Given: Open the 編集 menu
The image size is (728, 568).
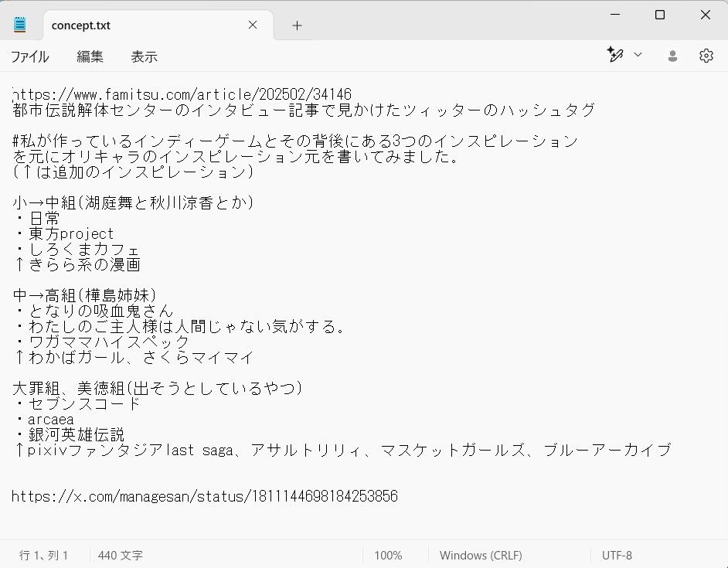Looking at the screenshot, I should point(90,56).
